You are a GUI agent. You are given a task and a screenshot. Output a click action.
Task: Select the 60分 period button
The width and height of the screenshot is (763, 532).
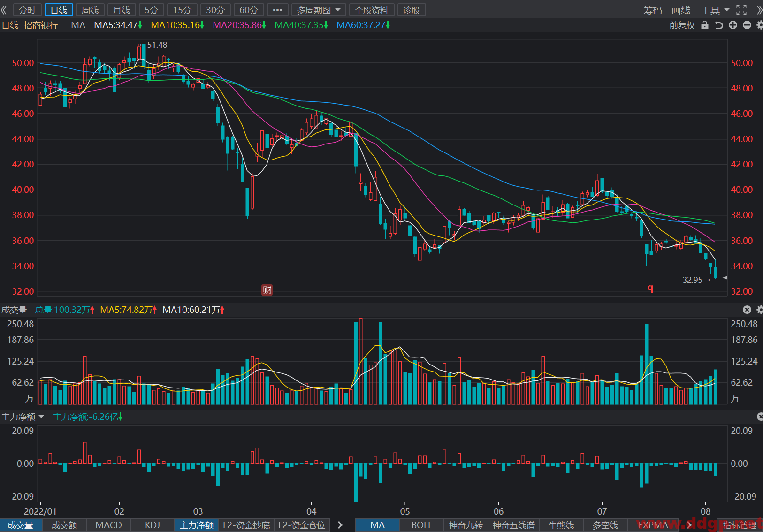249,10
